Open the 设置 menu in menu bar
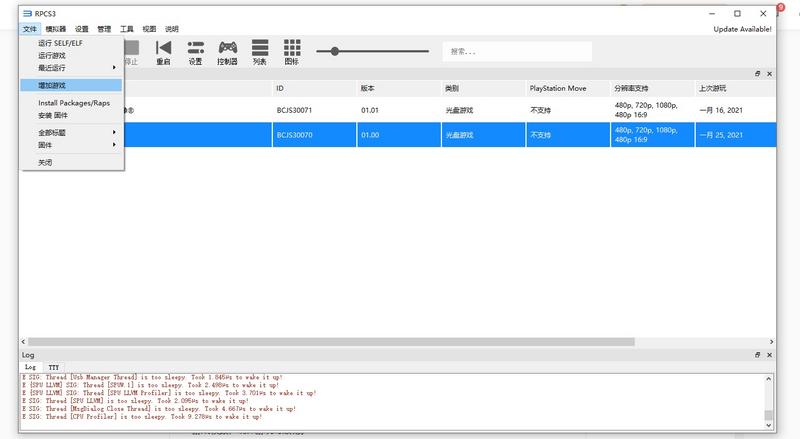Image resolution: width=800 pixels, height=439 pixels. tap(82, 29)
